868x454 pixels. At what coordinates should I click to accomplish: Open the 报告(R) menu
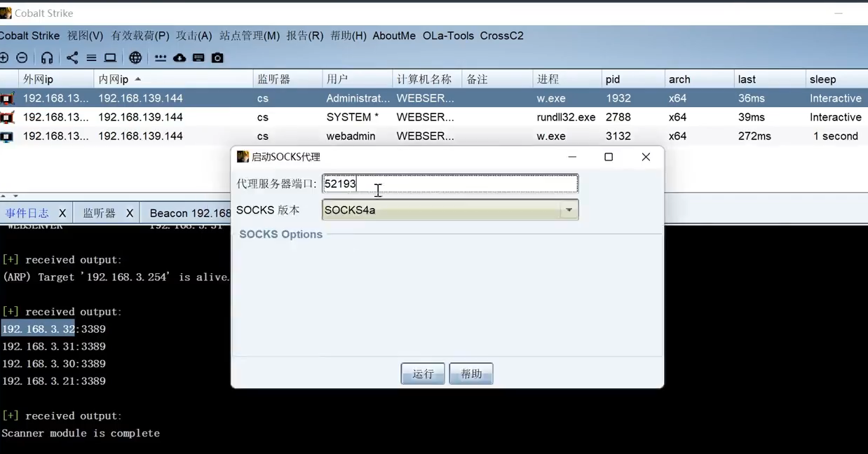click(x=305, y=36)
